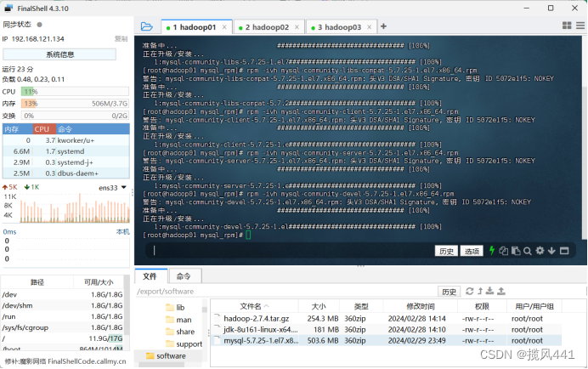Paste into terminal with the paste icon
The height and width of the screenshot is (369, 588).
(x=516, y=251)
